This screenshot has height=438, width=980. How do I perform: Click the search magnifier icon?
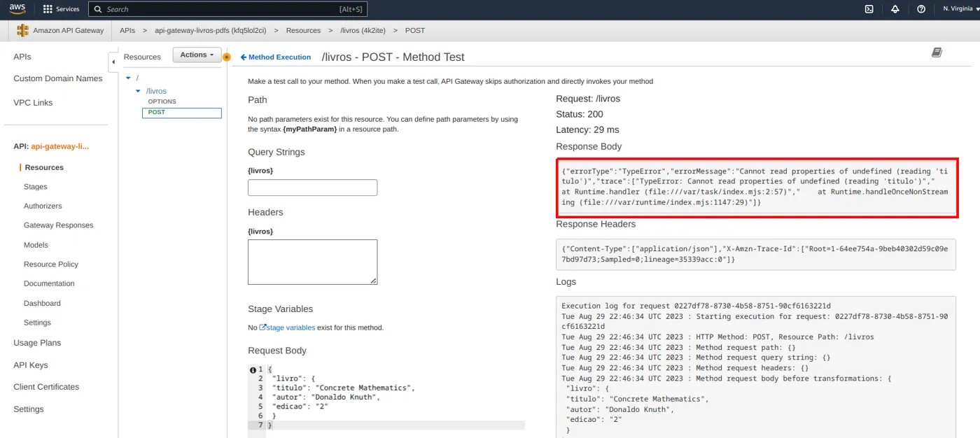98,9
